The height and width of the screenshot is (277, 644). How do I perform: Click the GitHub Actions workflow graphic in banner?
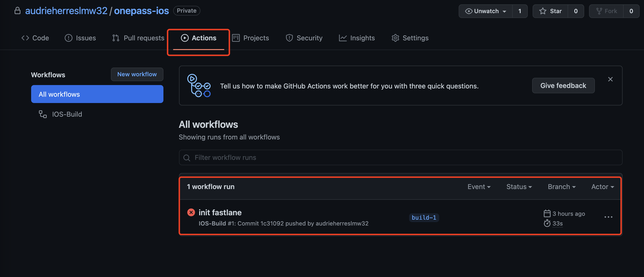pyautogui.click(x=199, y=86)
